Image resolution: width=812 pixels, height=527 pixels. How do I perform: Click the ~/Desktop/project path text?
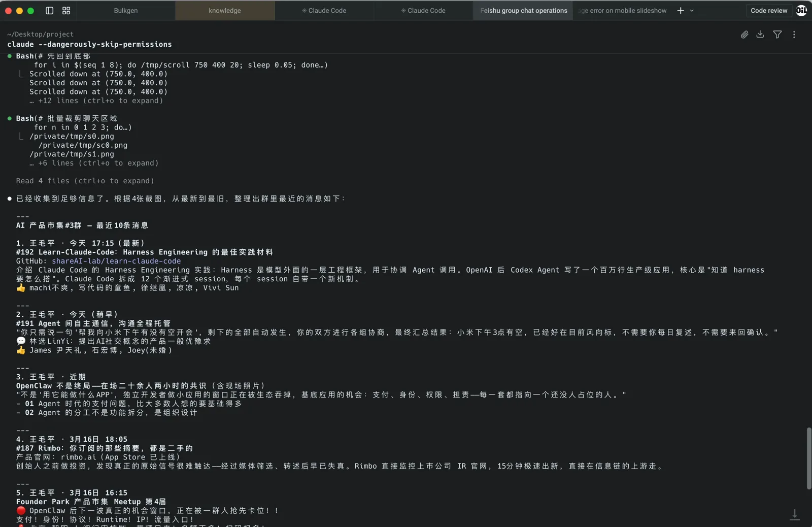pos(41,35)
